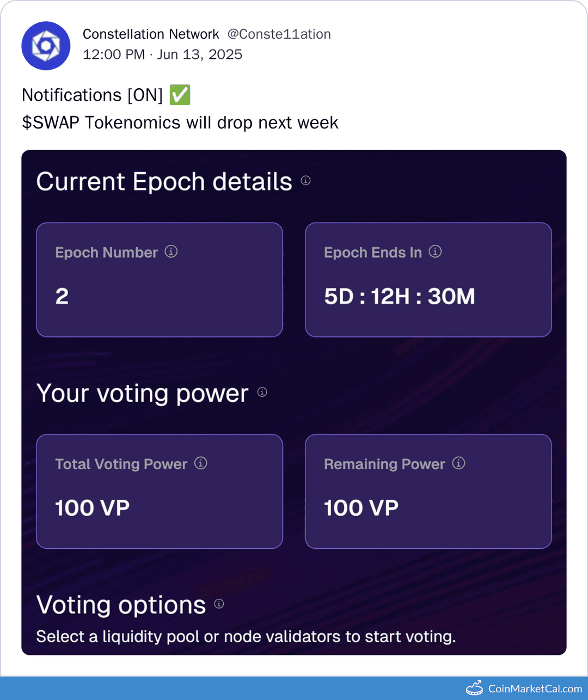
Task: Click the Constellation Network profile avatar
Action: (x=46, y=46)
